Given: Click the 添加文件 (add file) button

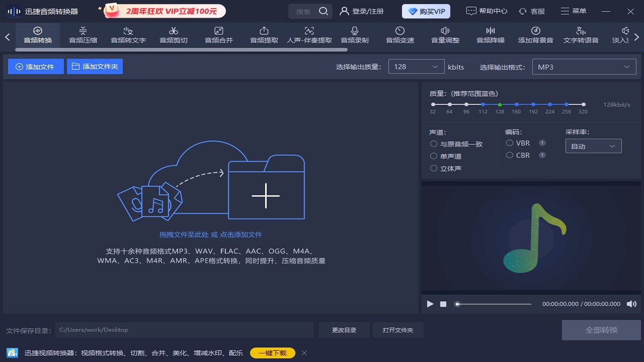Looking at the screenshot, I should pyautogui.click(x=36, y=66).
